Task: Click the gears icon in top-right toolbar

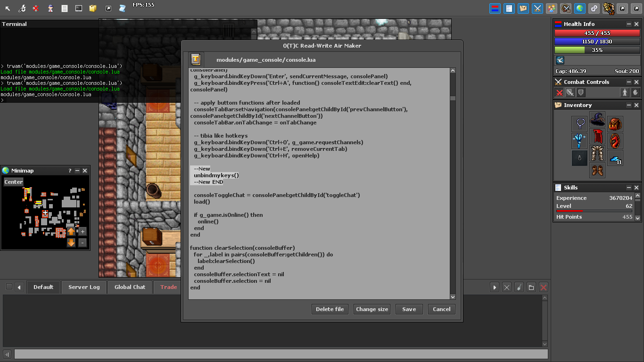Action: click(x=594, y=8)
